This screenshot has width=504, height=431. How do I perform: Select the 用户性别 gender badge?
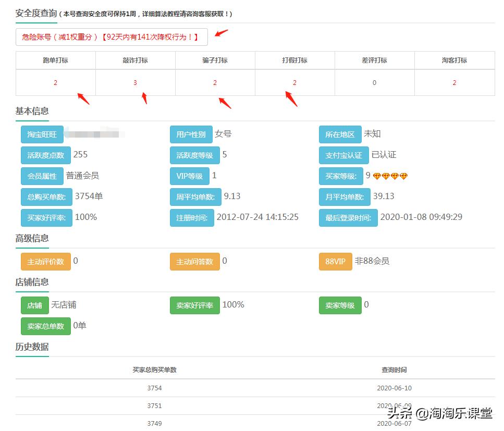[191, 134]
